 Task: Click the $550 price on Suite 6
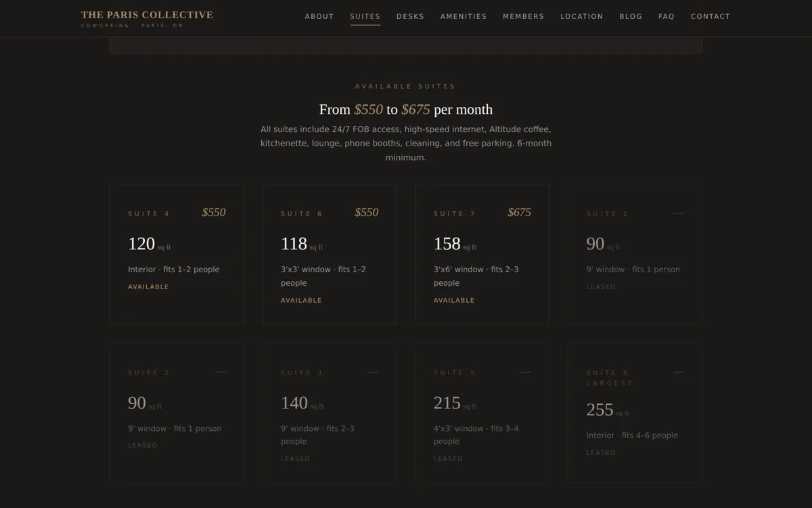367,213
